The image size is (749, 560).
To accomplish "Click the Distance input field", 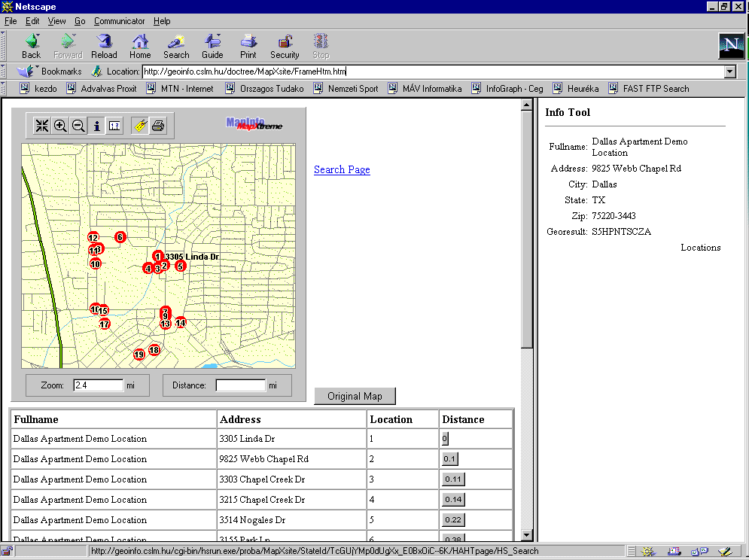I will [x=240, y=385].
